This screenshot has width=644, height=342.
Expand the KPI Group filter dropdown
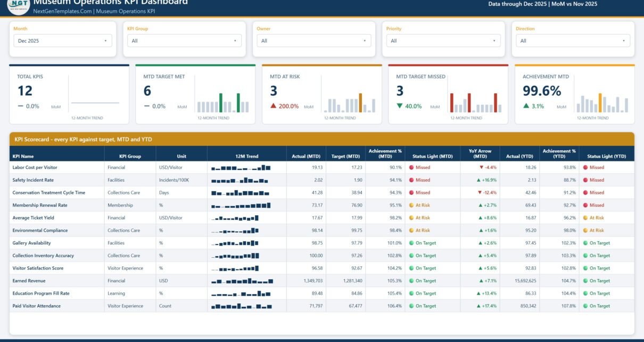click(184, 40)
